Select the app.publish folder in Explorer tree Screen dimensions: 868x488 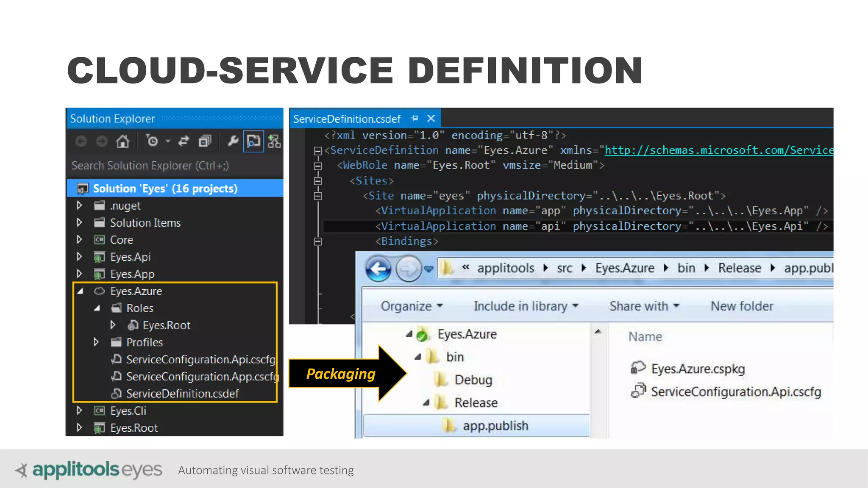[477, 426]
